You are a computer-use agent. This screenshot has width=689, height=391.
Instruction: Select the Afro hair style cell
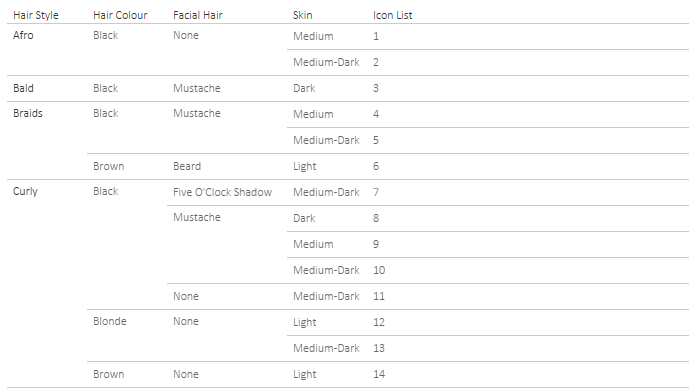click(23, 35)
